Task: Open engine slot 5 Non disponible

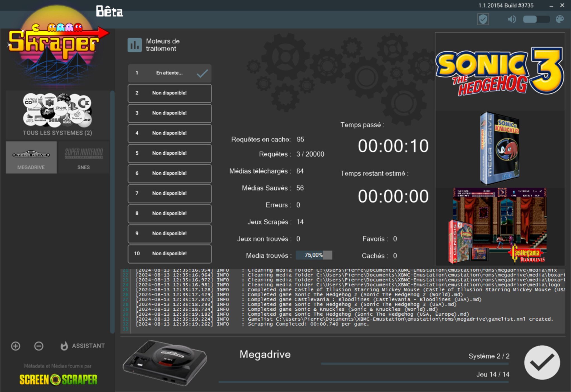Action: coord(169,154)
